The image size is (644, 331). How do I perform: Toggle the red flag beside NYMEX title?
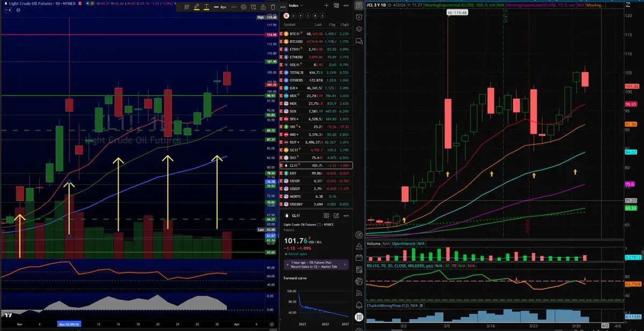[x=80, y=3]
